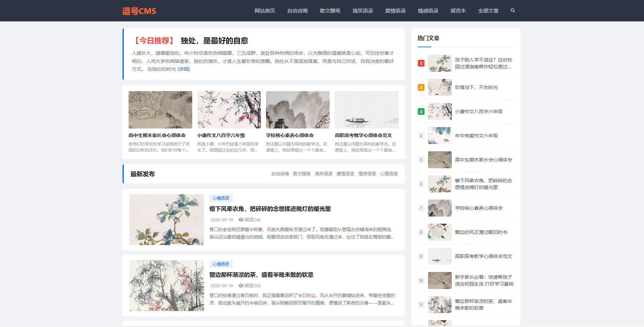Open article 窗边那杯渐凉的茶，盛着半晚未散的软意
Viewport: 644px width, 327px height.
coord(261,275)
